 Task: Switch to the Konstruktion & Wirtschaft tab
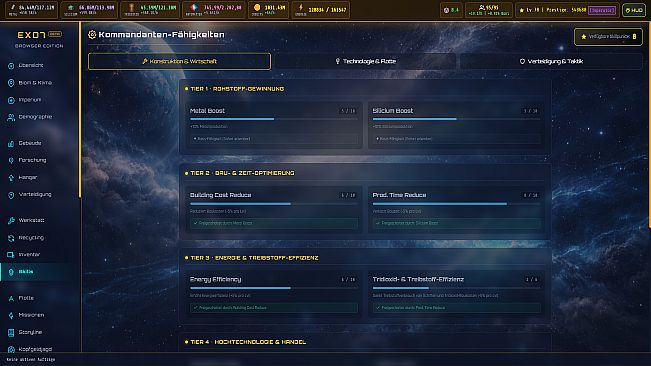click(179, 61)
